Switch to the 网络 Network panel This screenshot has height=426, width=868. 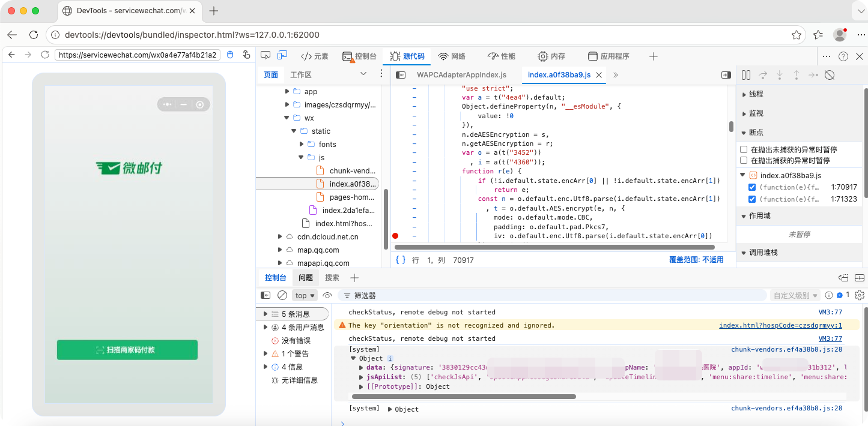coord(452,56)
